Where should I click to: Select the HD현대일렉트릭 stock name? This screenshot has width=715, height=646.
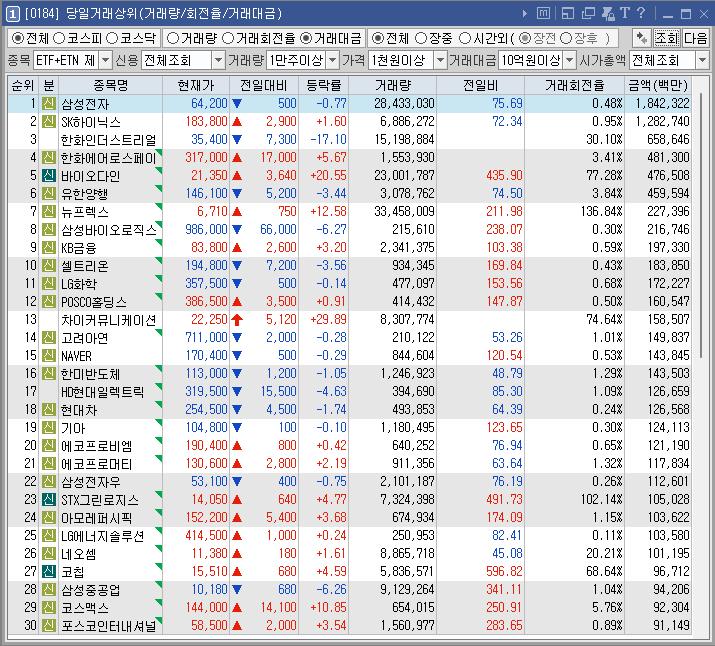click(x=103, y=392)
